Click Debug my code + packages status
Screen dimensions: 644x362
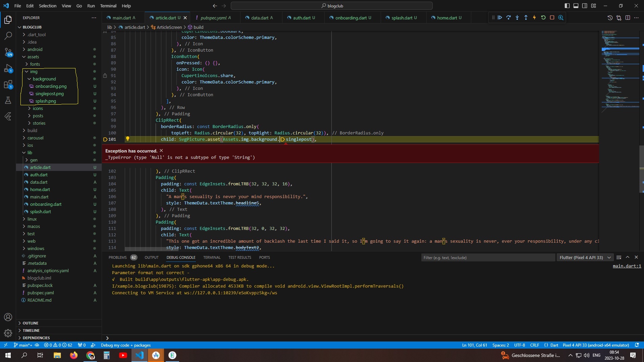(x=125, y=345)
